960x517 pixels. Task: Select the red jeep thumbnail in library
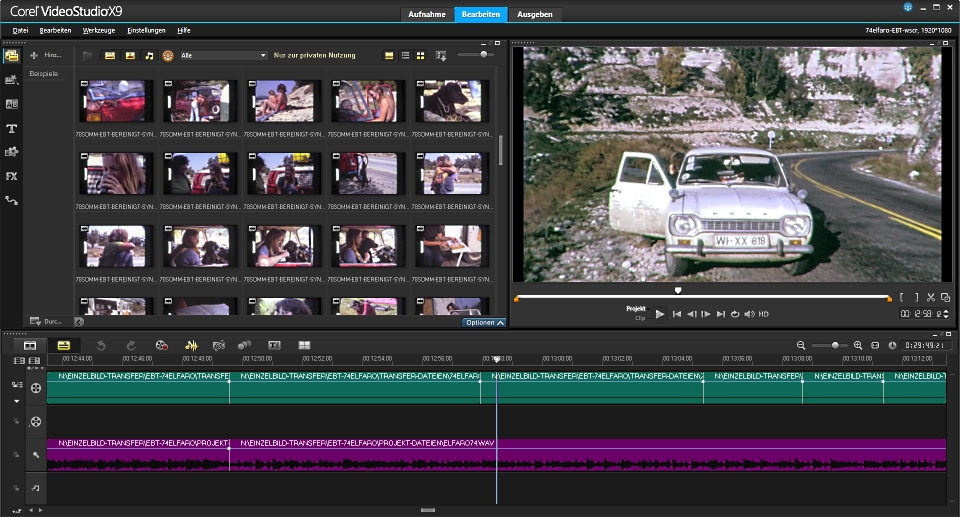(x=114, y=101)
